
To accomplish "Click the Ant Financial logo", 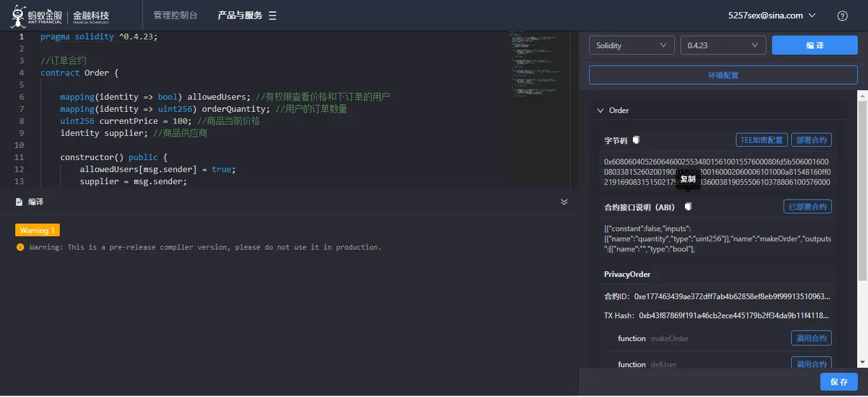I will (60, 15).
